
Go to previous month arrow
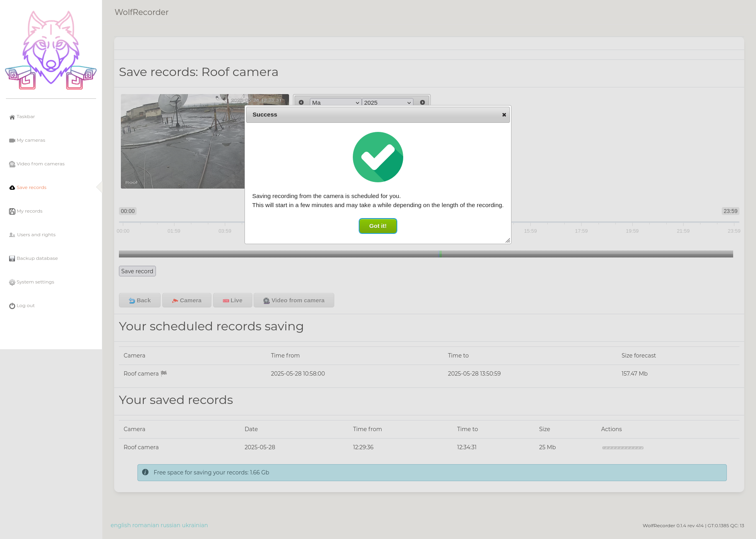[301, 102]
